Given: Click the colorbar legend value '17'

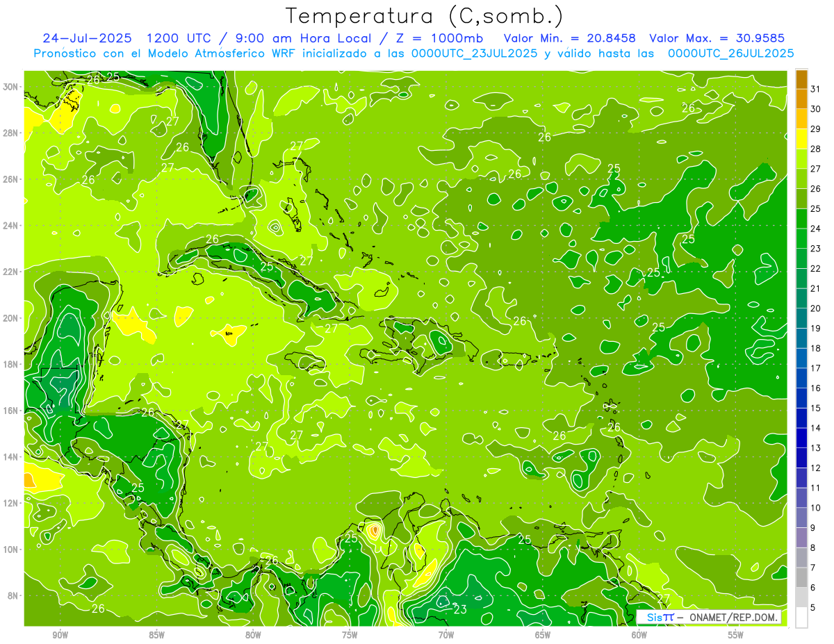Looking at the screenshot, I should 816,368.
